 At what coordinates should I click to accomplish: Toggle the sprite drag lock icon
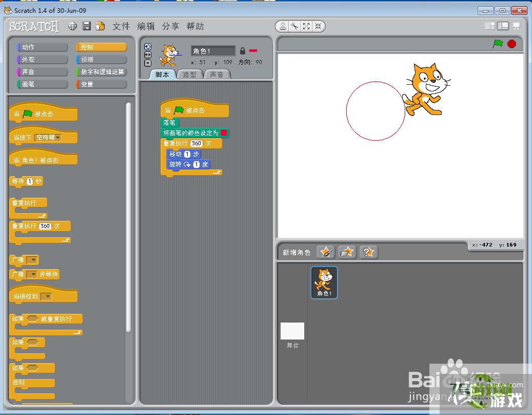click(x=242, y=51)
